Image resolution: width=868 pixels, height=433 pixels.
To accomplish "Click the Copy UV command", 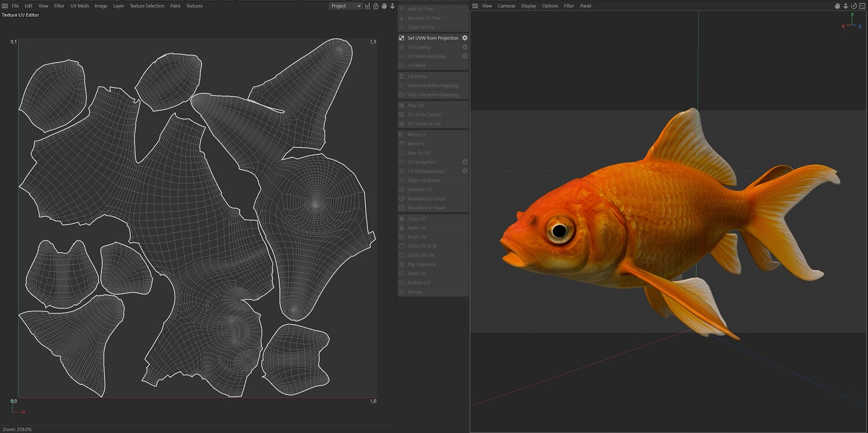I will tap(433, 219).
